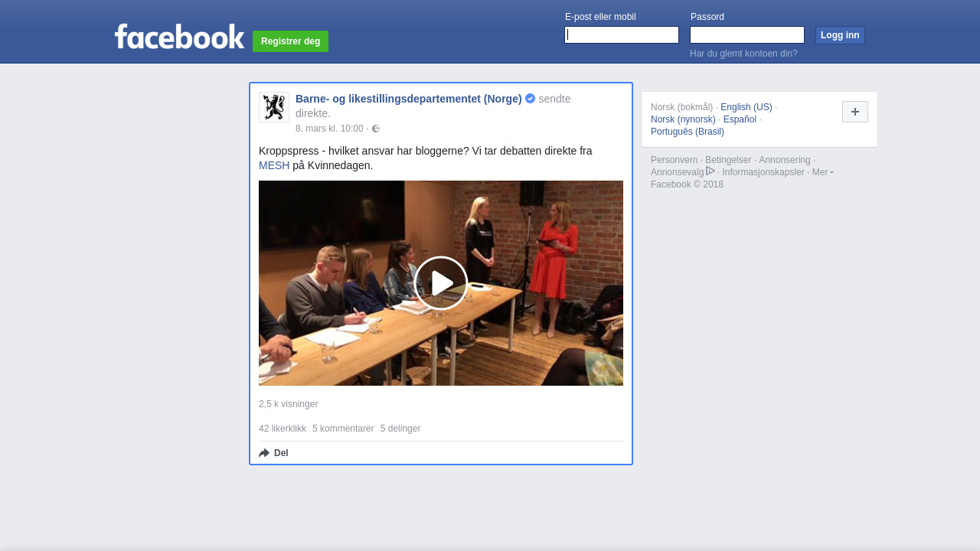
Task: Click the Facebook logo
Action: click(x=179, y=36)
